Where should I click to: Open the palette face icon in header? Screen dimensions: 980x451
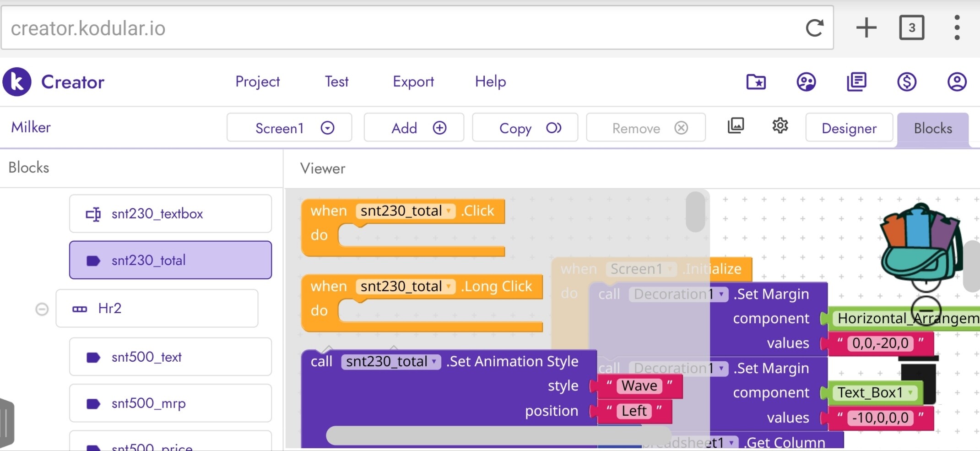point(806,82)
